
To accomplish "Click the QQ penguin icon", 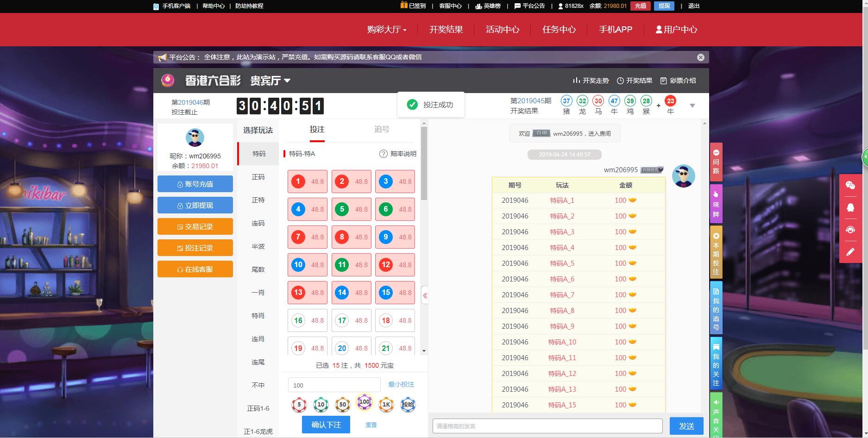I will (x=850, y=208).
